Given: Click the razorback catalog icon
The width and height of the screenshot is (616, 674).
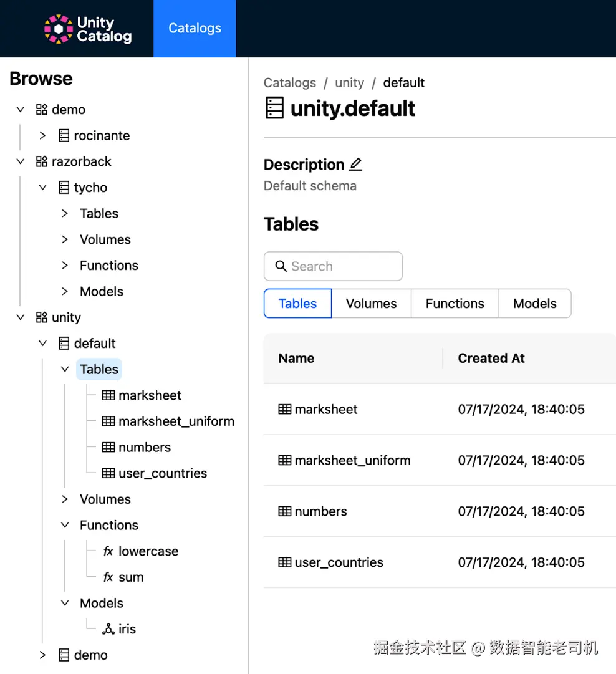Looking at the screenshot, I should [x=42, y=162].
